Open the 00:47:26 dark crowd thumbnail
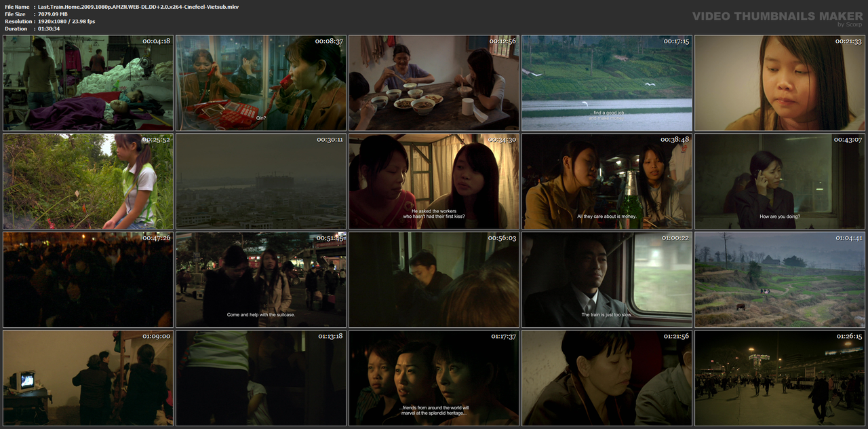868x429 pixels. 88,280
